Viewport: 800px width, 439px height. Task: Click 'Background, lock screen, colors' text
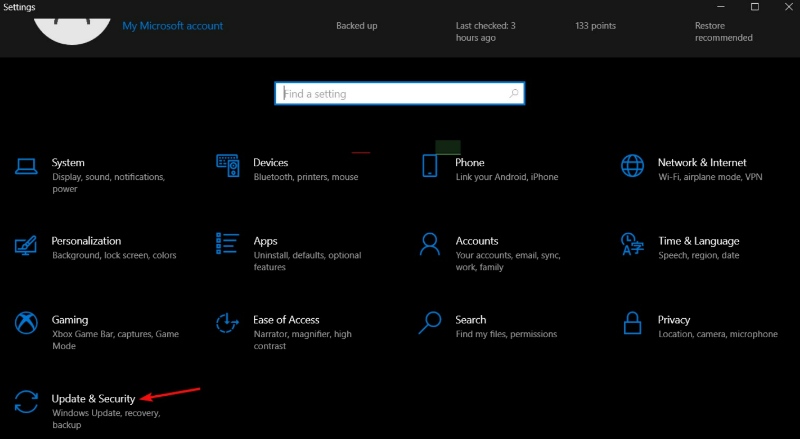(114, 255)
